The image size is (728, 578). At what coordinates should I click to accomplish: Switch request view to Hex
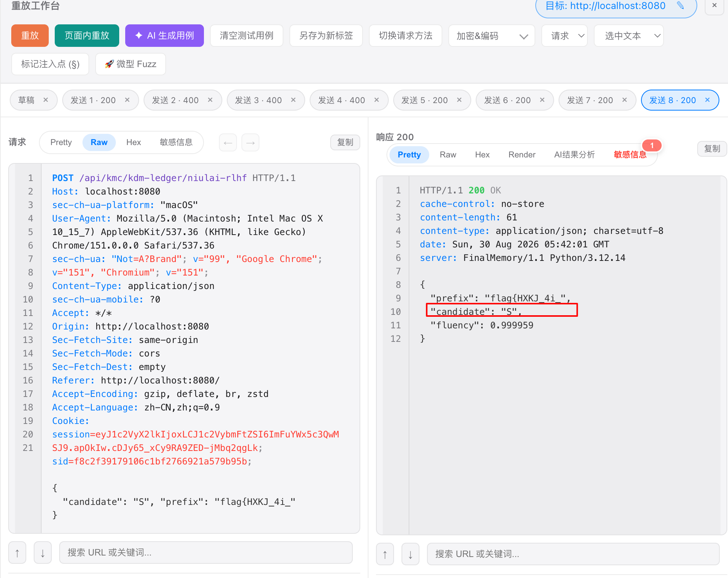[x=133, y=142]
